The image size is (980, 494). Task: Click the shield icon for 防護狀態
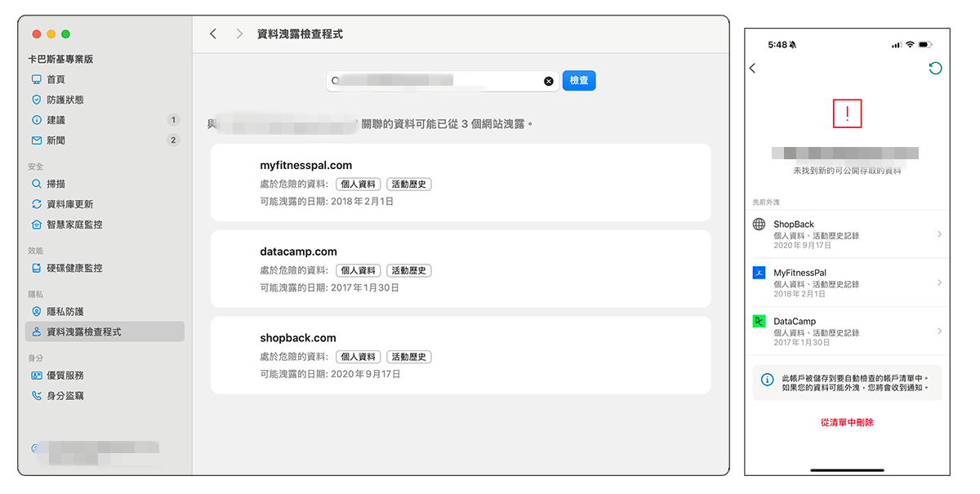click(x=36, y=100)
